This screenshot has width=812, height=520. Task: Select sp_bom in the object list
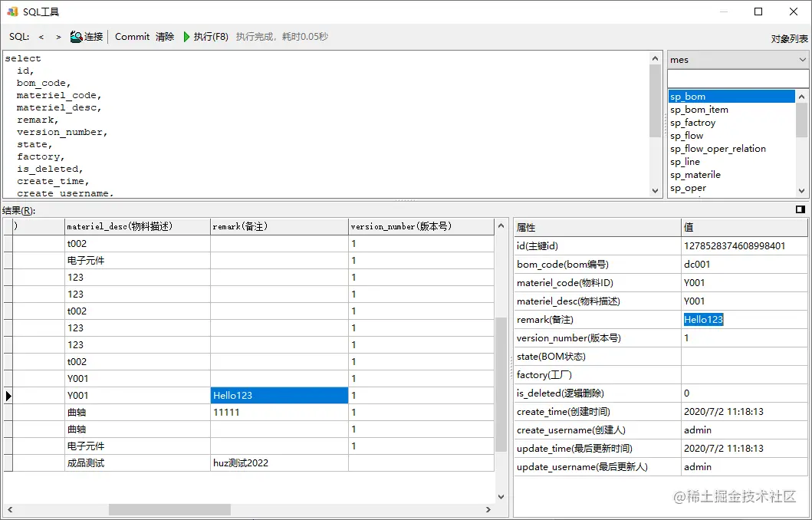(731, 97)
